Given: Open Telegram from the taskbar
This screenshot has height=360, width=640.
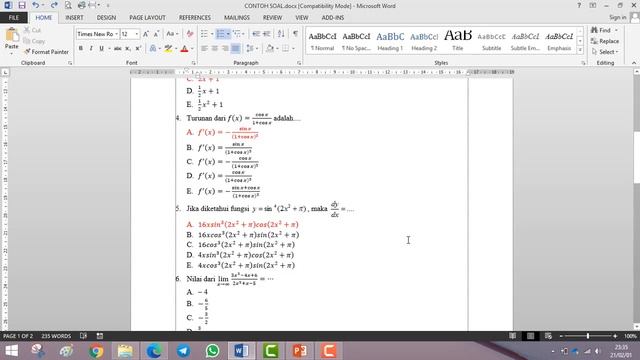Looking at the screenshot, I should point(183,351).
